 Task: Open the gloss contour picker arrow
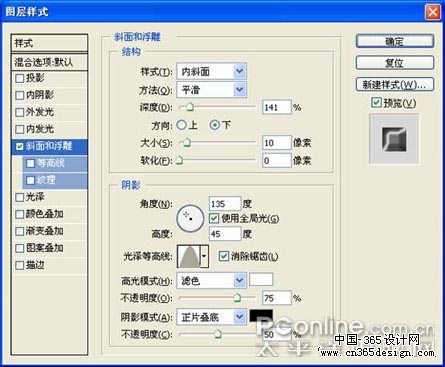click(204, 256)
